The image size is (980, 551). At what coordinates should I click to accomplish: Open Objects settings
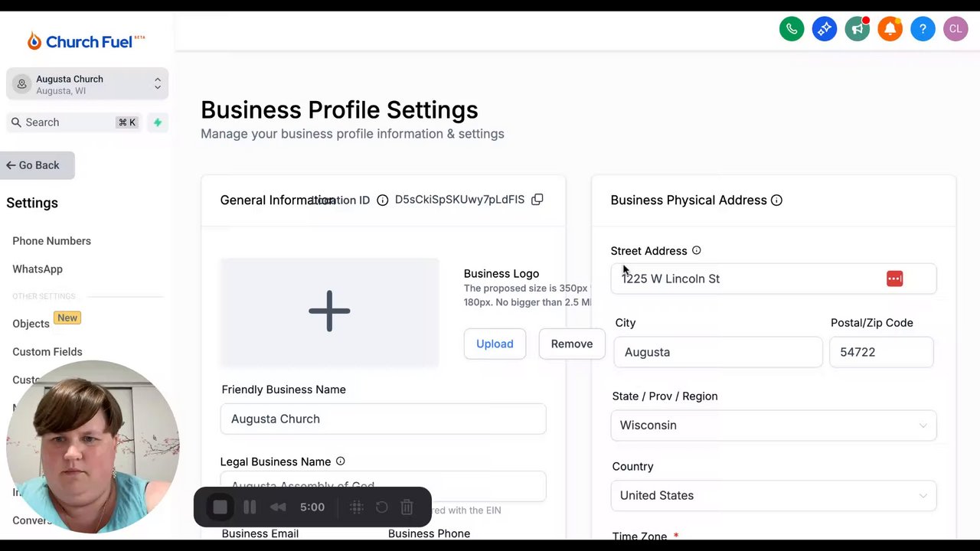31,324
